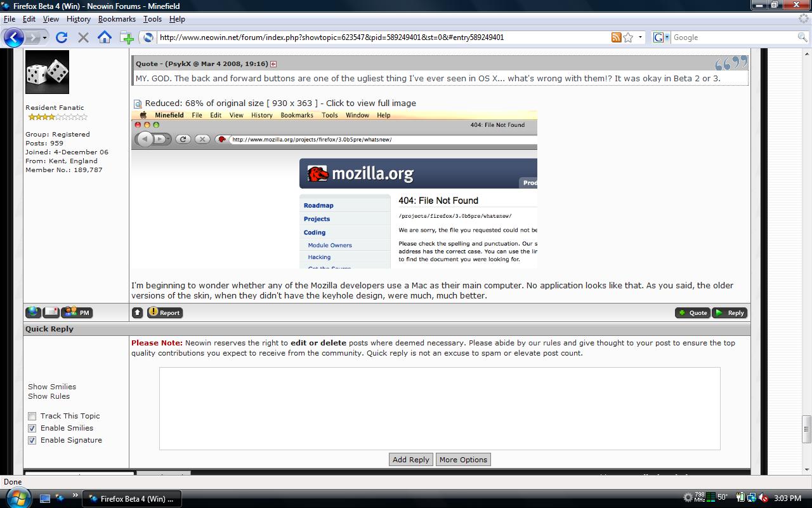Send a PM to this member
This screenshot has height=508, width=812.
click(x=77, y=312)
